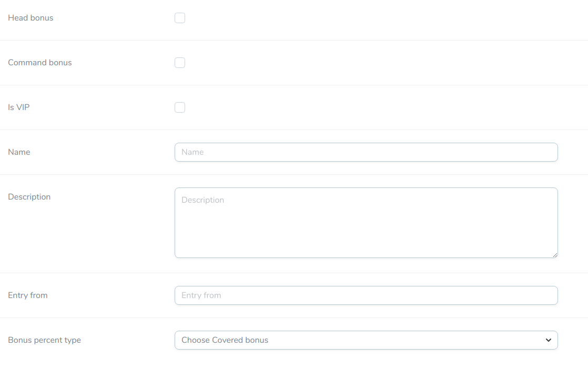The width and height of the screenshot is (588, 367).
Task: Click the 'Entry from' placeholder in the input
Action: pos(201,295)
